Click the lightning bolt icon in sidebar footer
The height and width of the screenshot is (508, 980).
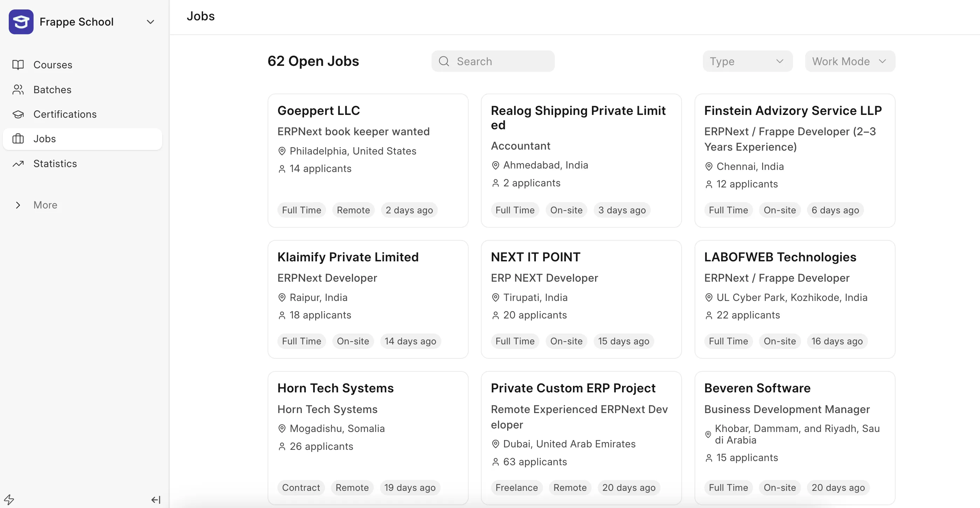pos(9,499)
